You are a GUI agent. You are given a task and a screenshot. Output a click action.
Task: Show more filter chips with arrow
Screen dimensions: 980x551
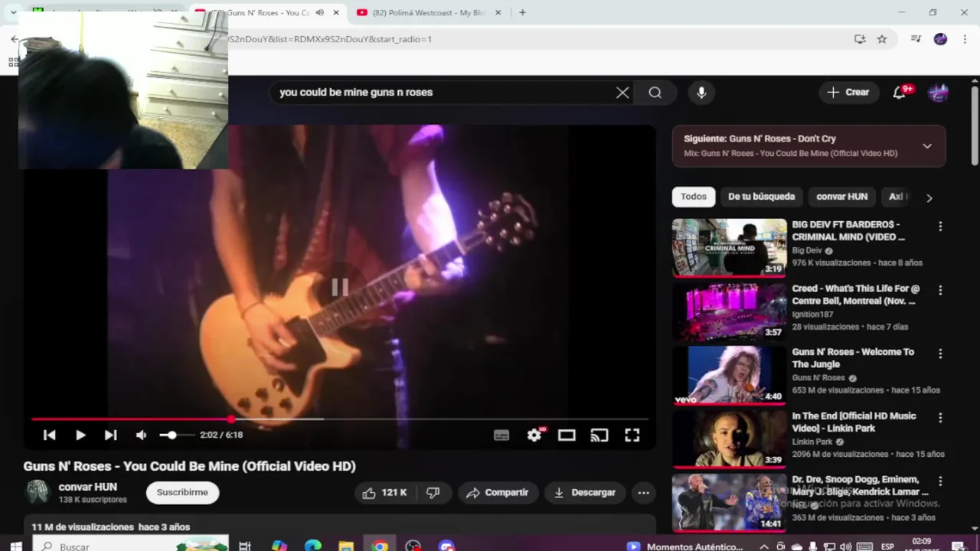pyautogui.click(x=929, y=197)
